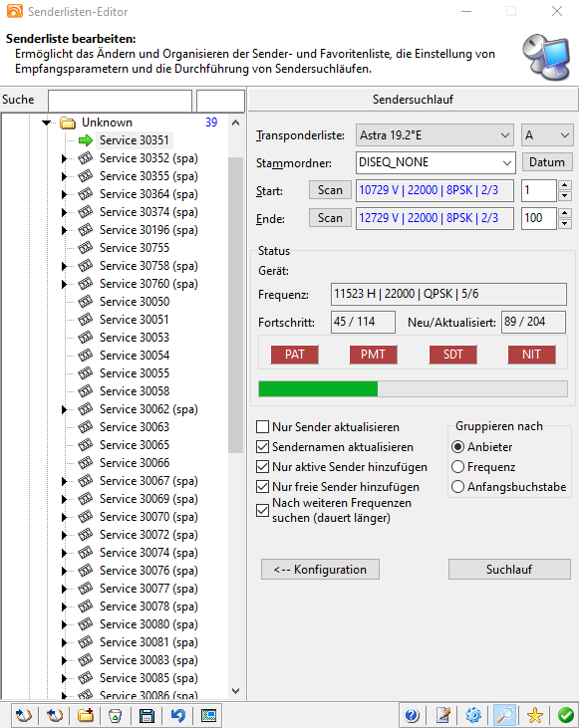Screen dimensions: 579x728
Task: Click the notepad with pencil icon
Action: click(x=442, y=715)
